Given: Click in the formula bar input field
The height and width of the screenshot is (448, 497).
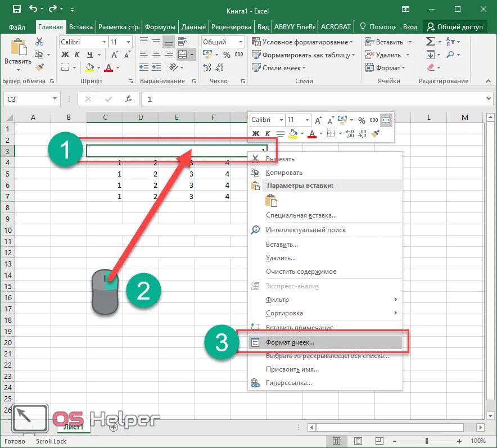Looking at the screenshot, I should [x=314, y=99].
